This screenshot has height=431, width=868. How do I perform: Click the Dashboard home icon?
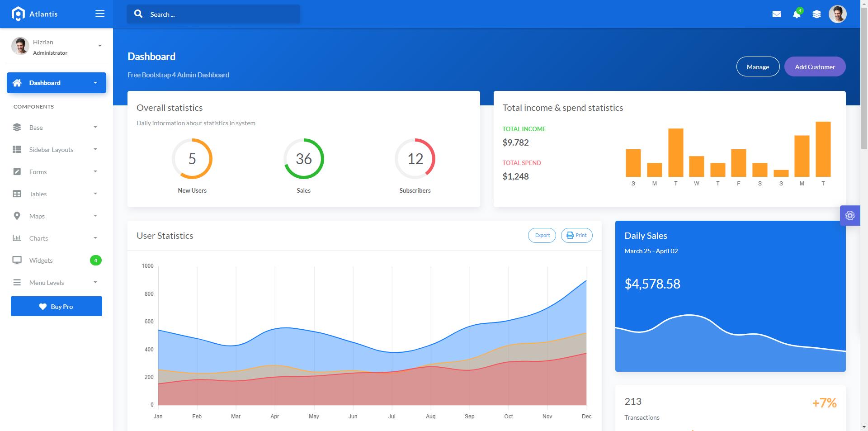[x=17, y=83]
